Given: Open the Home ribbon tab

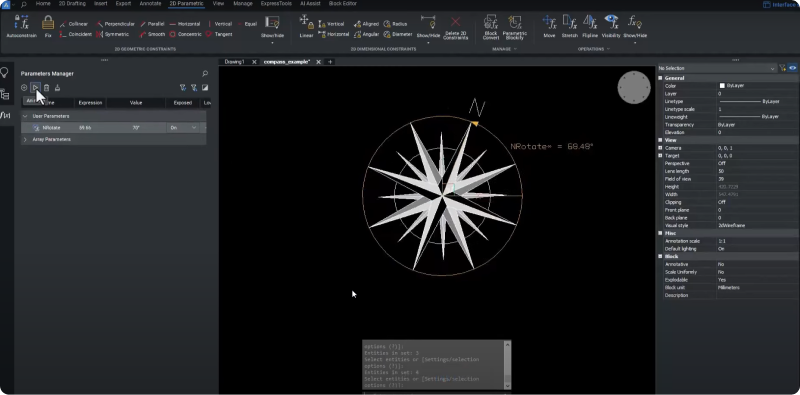Looking at the screenshot, I should tap(43, 4).
